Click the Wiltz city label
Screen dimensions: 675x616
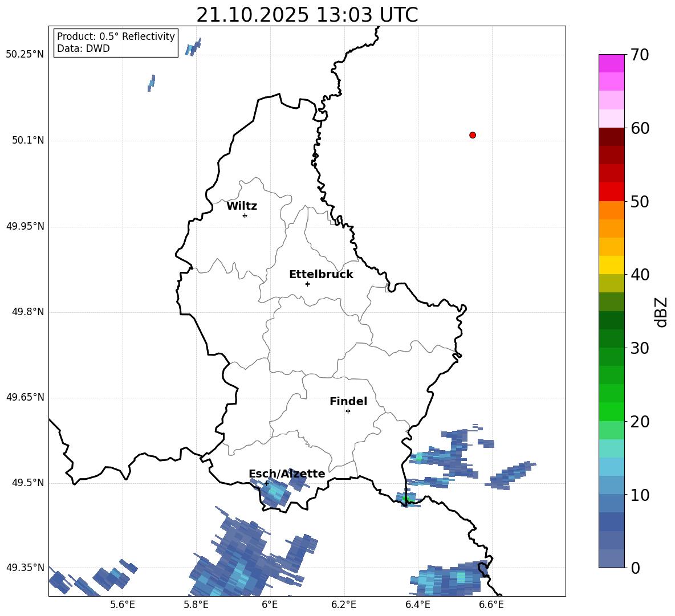[x=242, y=206]
